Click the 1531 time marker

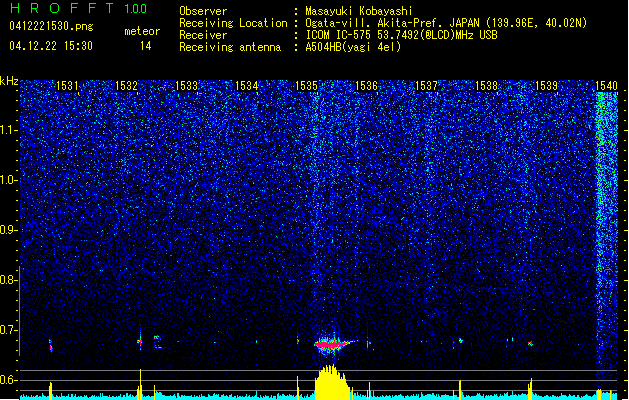(67, 85)
